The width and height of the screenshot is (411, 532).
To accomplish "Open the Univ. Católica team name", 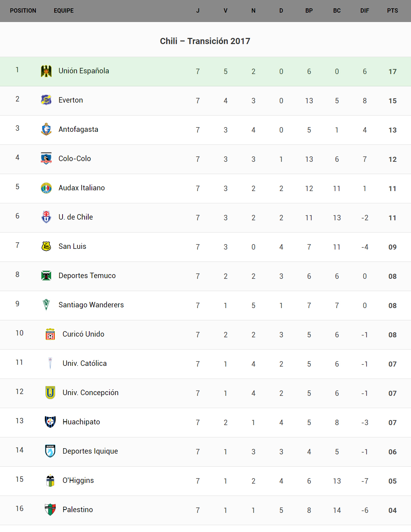I will coord(85,363).
